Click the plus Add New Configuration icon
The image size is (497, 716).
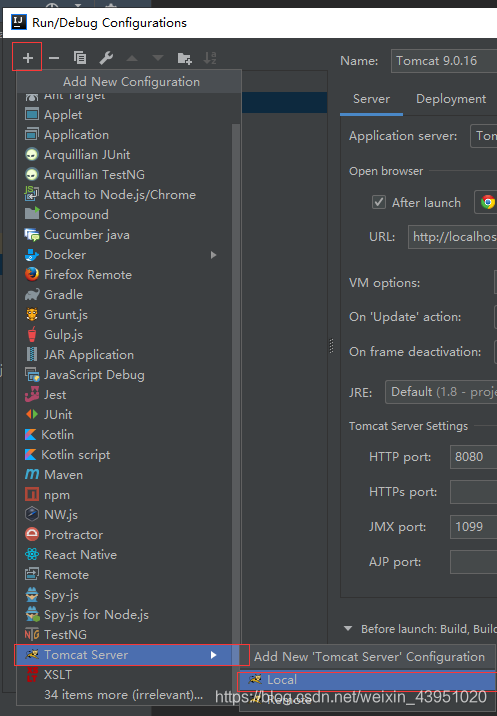[x=27, y=58]
